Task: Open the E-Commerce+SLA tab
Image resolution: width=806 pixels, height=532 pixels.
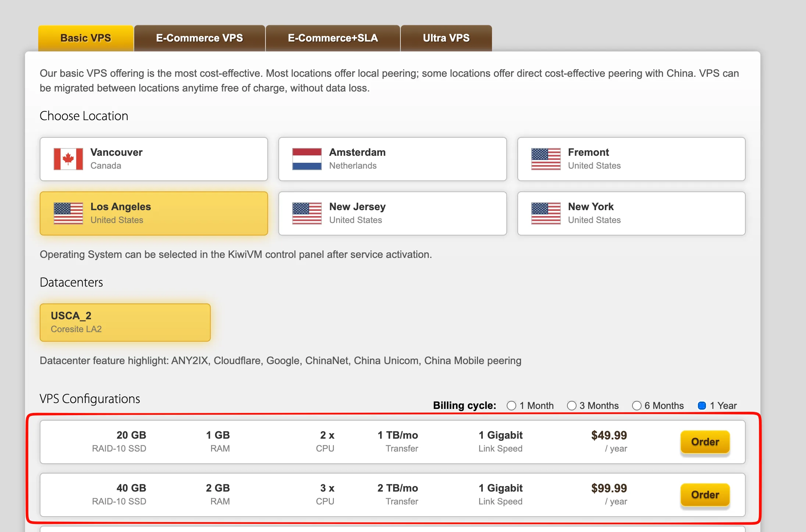Action: click(333, 38)
